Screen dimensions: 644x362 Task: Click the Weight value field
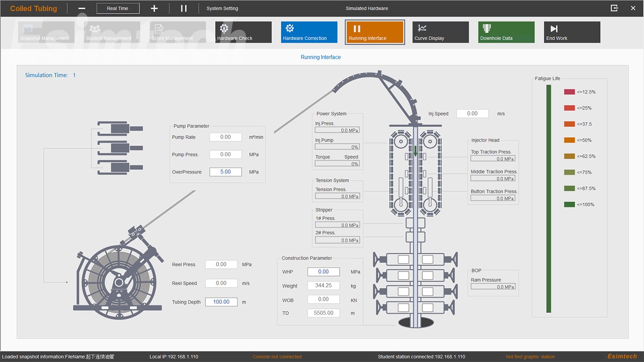pyautogui.click(x=323, y=285)
